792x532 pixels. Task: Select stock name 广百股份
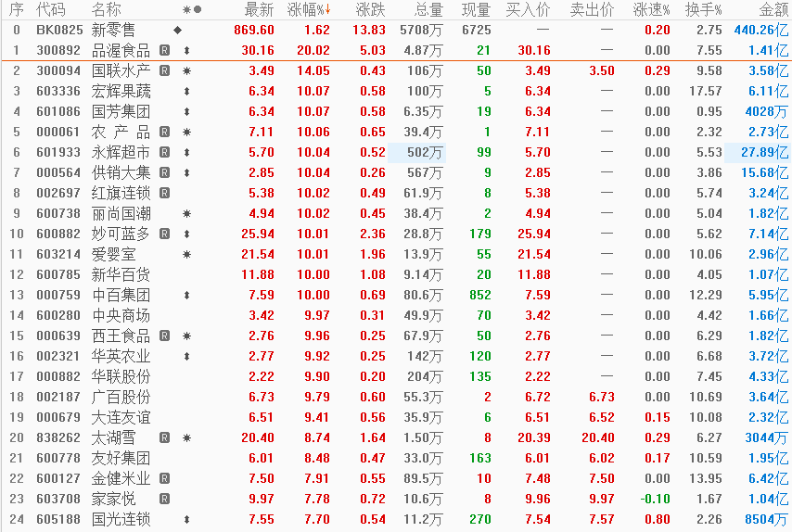(121, 398)
